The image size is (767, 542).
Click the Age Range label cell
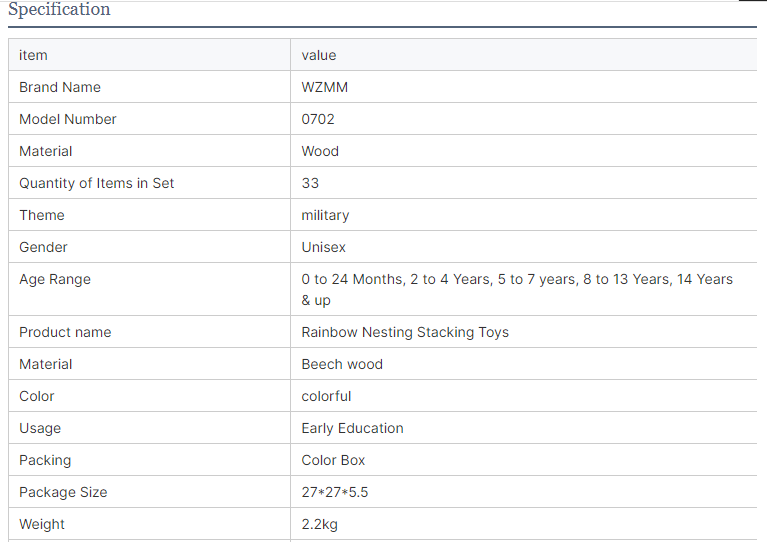tap(149, 289)
